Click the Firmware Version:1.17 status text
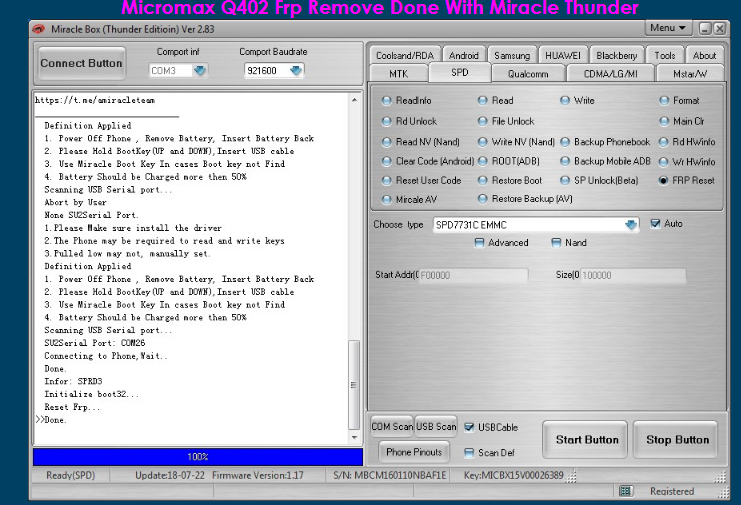 tap(258, 475)
